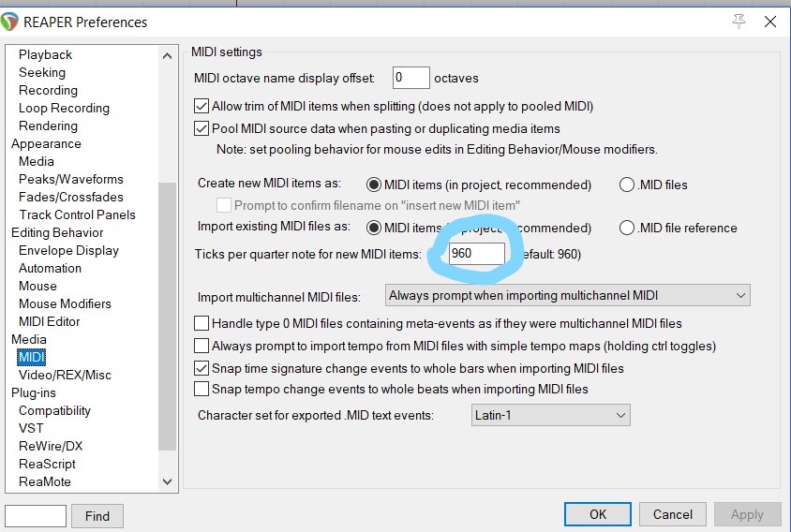Open Fades/Crossfades preferences
This screenshot has height=532, width=791.
click(70, 197)
